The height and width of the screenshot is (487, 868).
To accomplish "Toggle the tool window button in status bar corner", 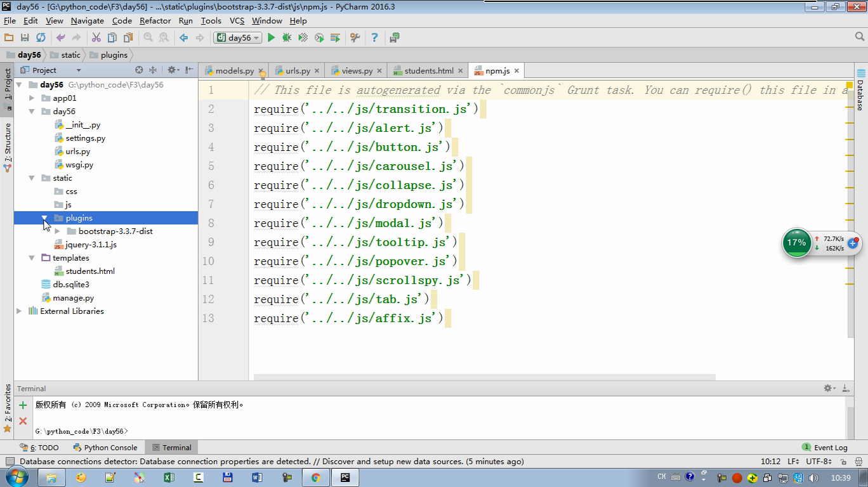I will point(10,462).
